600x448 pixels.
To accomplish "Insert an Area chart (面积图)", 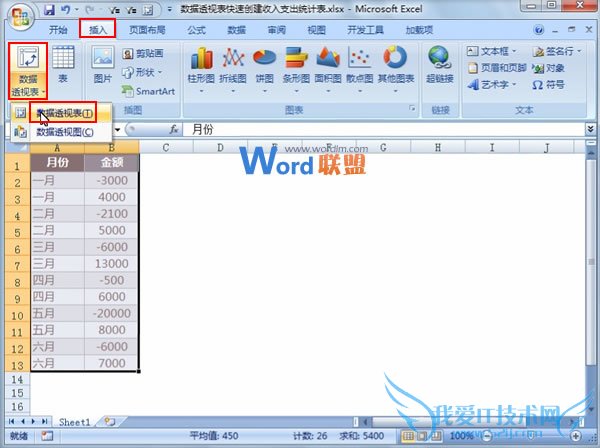I will (328, 69).
